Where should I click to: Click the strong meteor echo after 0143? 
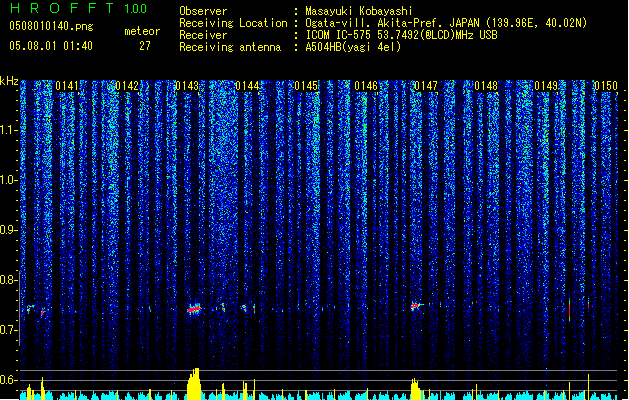194,309
